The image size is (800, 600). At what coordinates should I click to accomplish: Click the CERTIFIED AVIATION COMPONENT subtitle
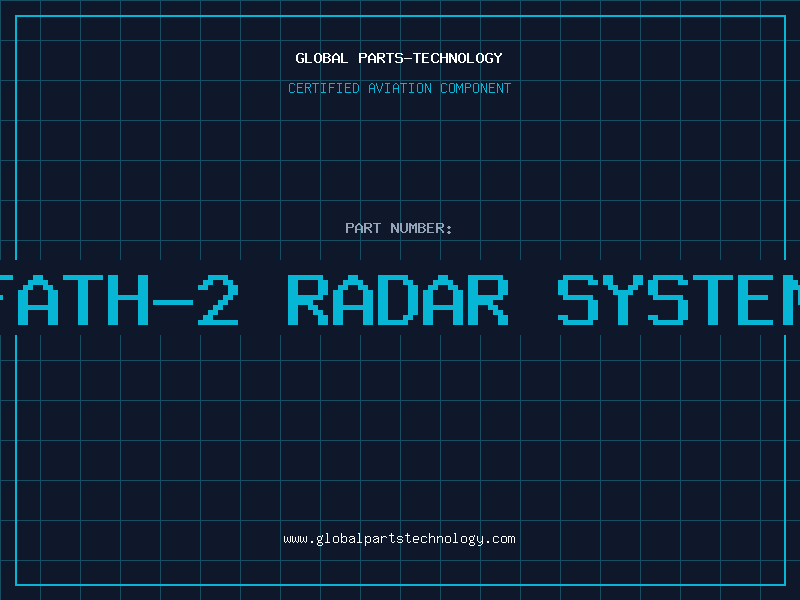coord(399,88)
